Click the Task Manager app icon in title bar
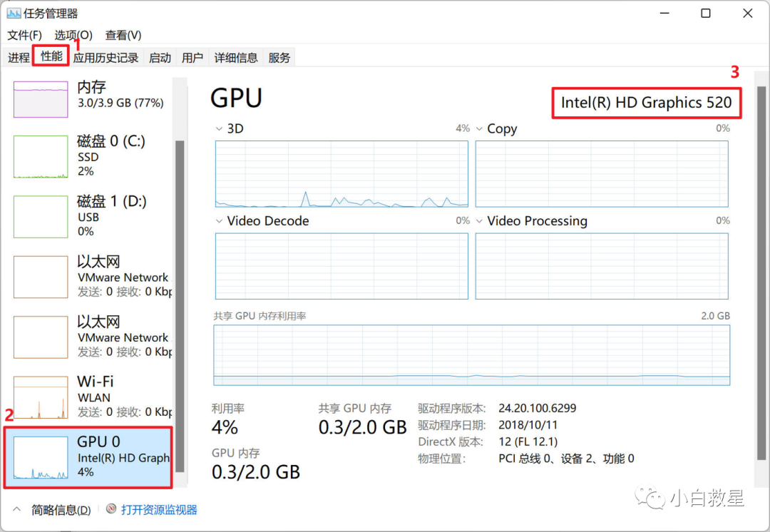Screen dimensions: 770x532 point(14,14)
